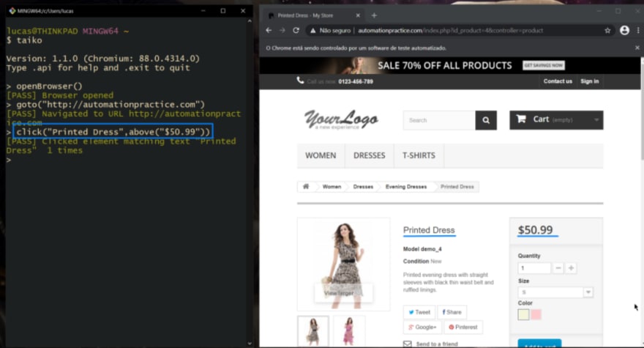Open the Cart dropdown
The height and width of the screenshot is (348, 644).
(x=556, y=119)
